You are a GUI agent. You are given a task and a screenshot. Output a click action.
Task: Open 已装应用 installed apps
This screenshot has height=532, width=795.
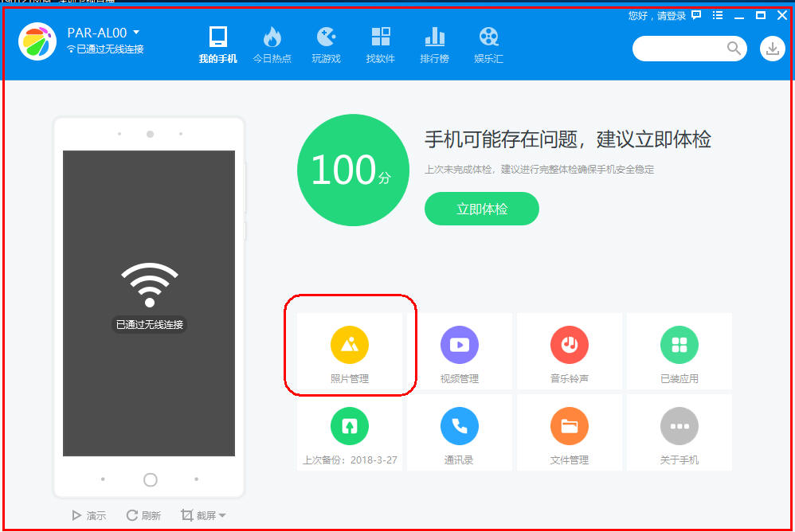tap(679, 351)
